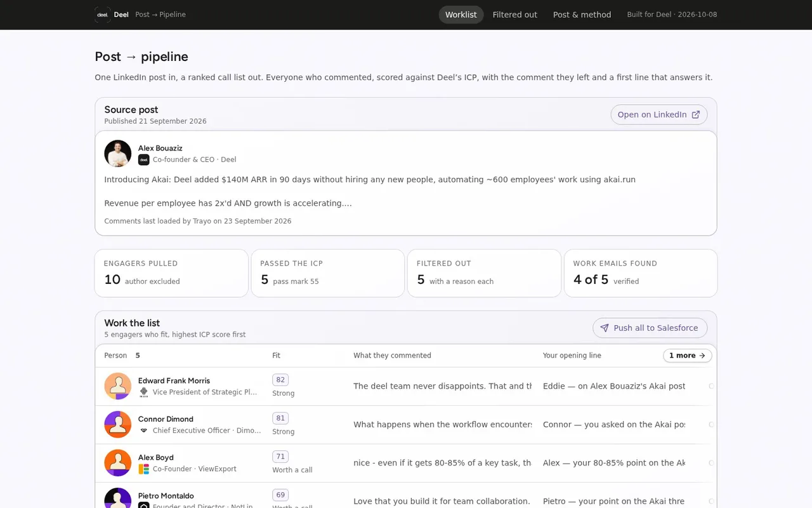Click the Deel company icon beside Co-founder & CEO
This screenshot has width=812, height=508.
(144, 160)
